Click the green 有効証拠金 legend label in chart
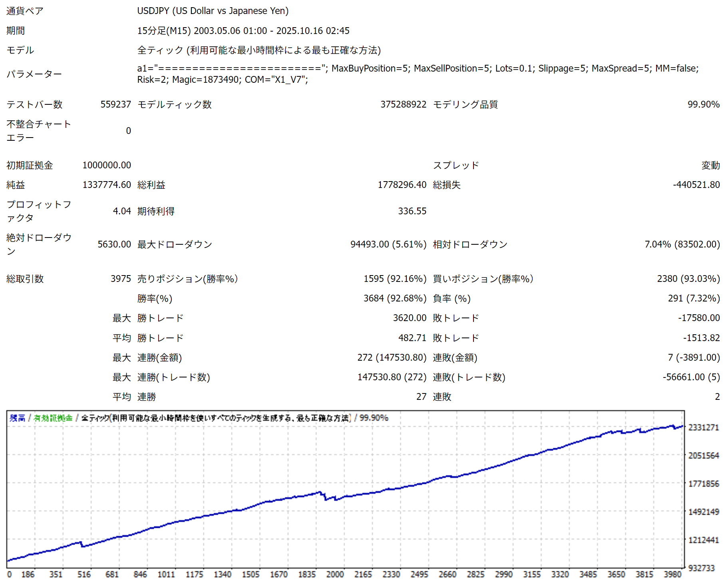Image resolution: width=728 pixels, height=585 pixels. (x=53, y=418)
